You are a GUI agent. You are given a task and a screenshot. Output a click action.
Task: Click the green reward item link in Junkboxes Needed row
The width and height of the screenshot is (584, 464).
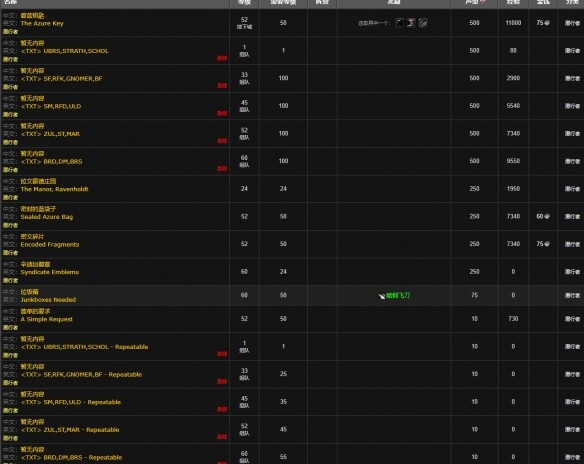click(398, 296)
